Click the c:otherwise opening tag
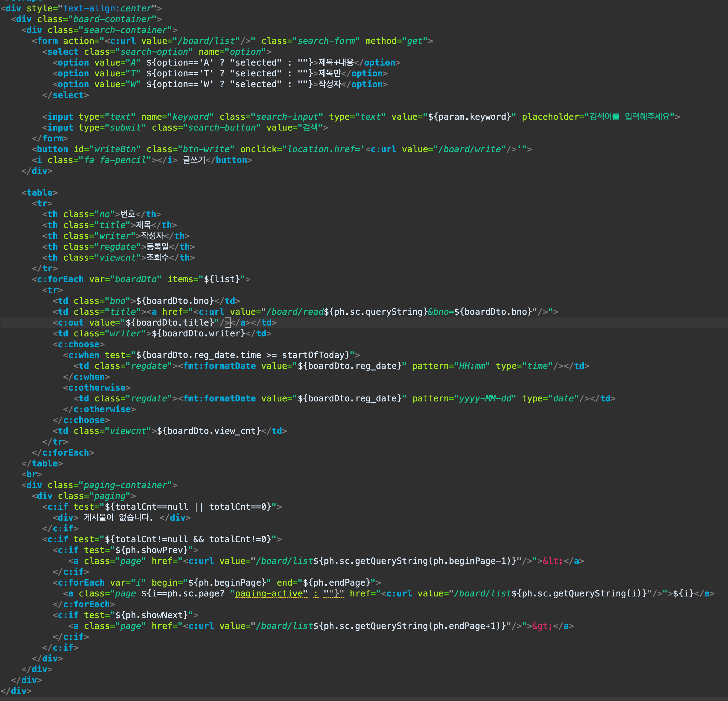This screenshot has width=728, height=701. 97,388
